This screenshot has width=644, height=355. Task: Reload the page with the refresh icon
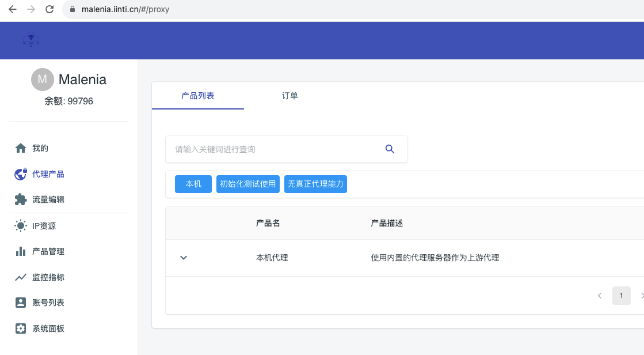click(49, 9)
